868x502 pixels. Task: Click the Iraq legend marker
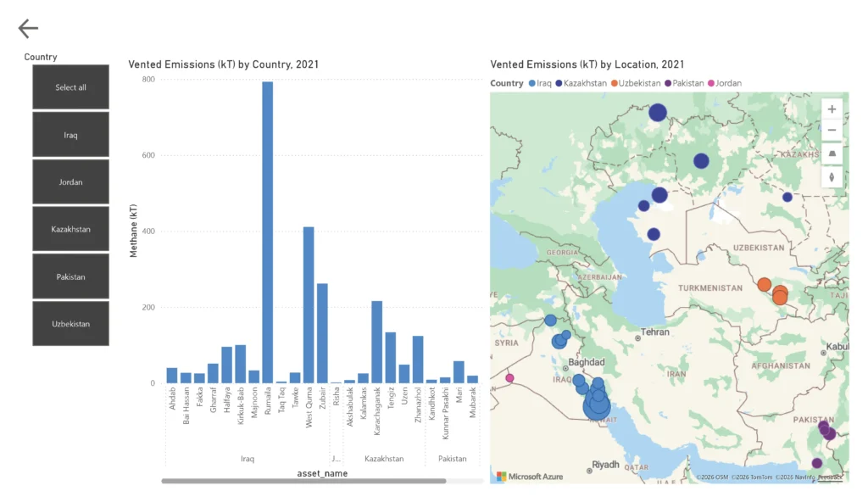click(532, 83)
